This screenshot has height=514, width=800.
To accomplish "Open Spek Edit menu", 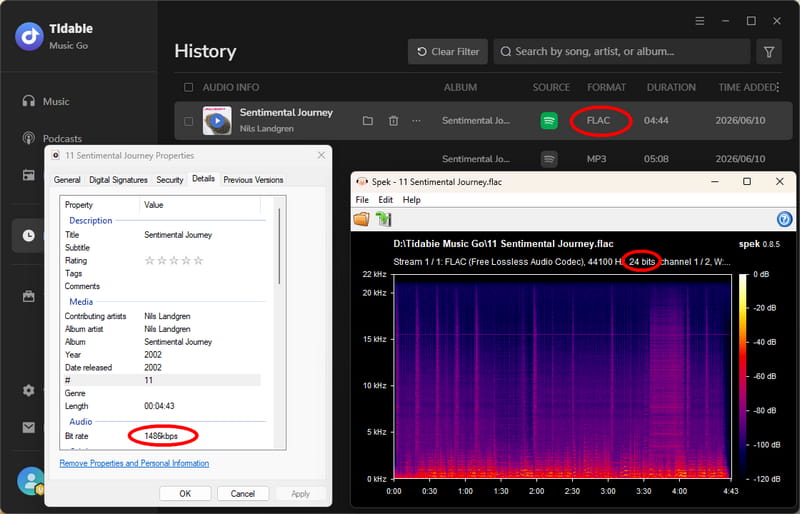I will pos(385,200).
